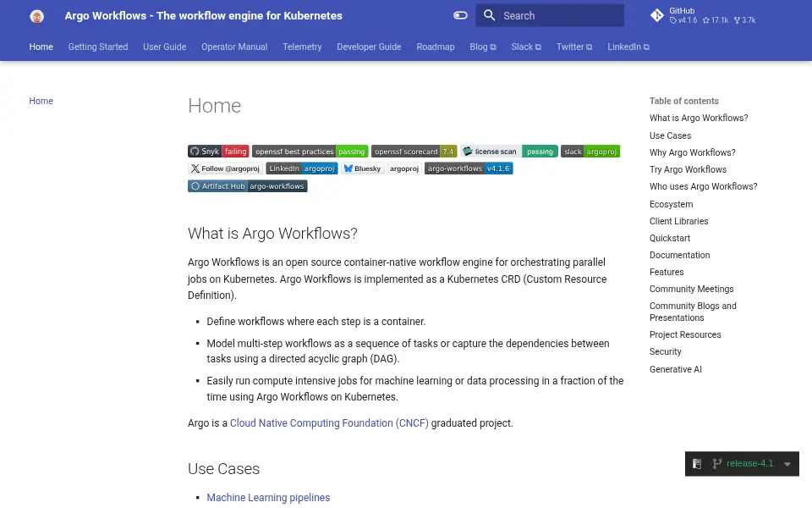Click the license scan passing badge
This screenshot has height=508, width=812.
coord(509,152)
